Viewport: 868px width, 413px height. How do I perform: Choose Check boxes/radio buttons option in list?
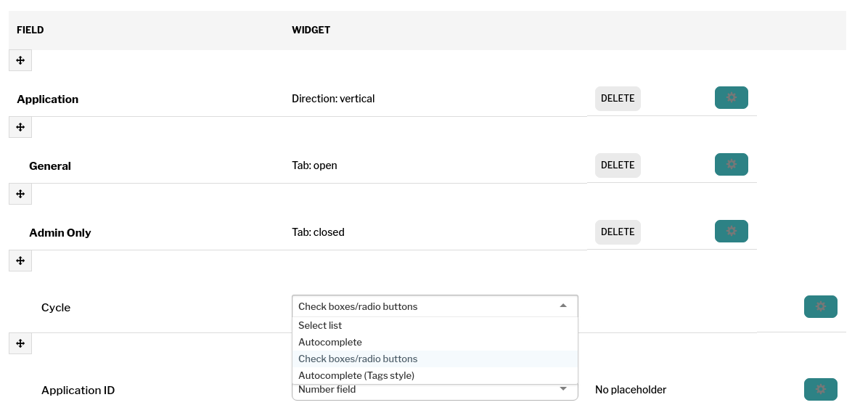(x=435, y=359)
